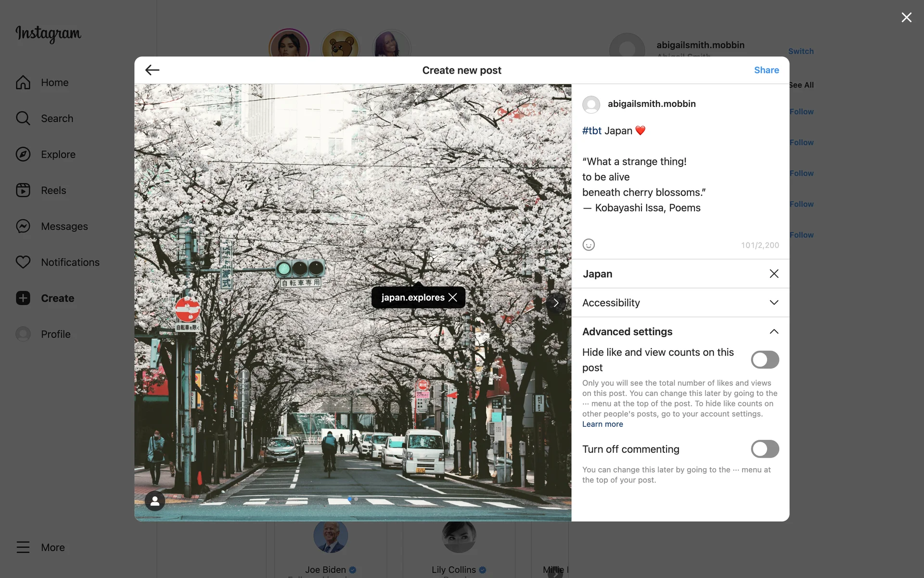Open Explore from the sidebar

tap(58, 154)
